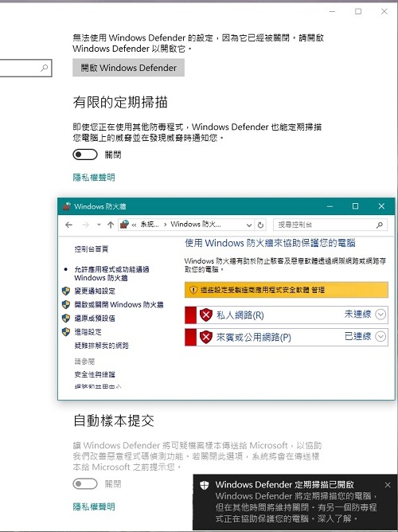Click the 系統... breadcrumb
The width and height of the screenshot is (398, 532).
click(x=150, y=225)
